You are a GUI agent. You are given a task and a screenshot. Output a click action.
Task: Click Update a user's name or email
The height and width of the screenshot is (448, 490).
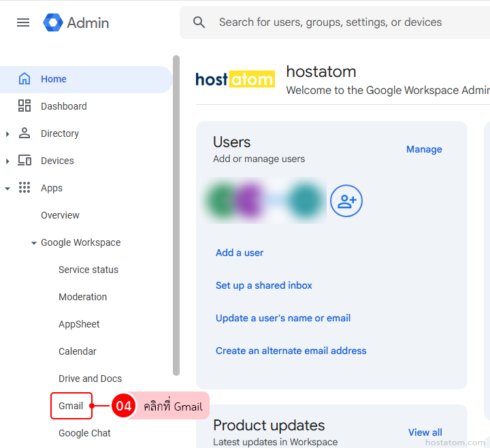click(x=283, y=318)
